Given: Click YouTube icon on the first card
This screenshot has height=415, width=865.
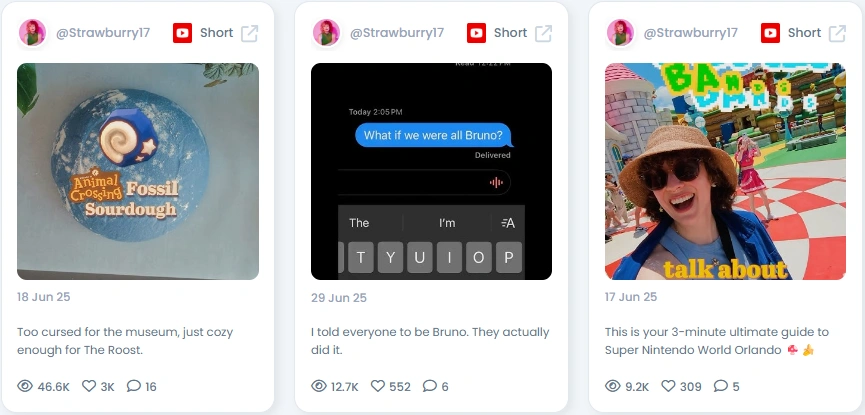Looking at the screenshot, I should (x=182, y=33).
